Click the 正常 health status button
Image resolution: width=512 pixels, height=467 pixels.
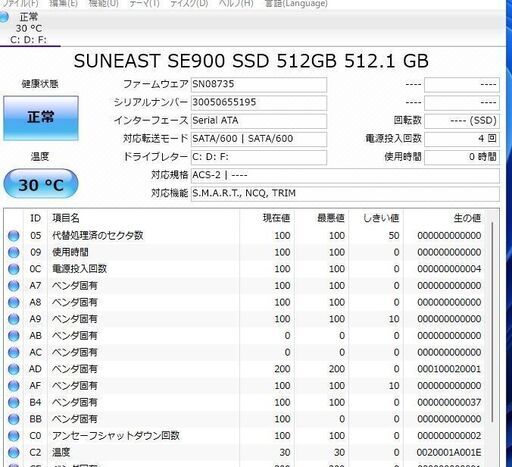click(41, 118)
